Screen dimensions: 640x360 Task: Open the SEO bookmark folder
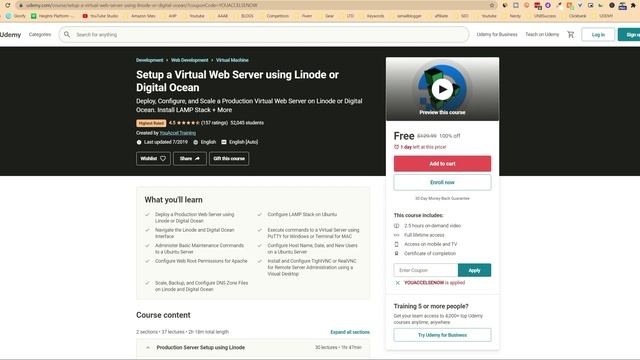(461, 16)
